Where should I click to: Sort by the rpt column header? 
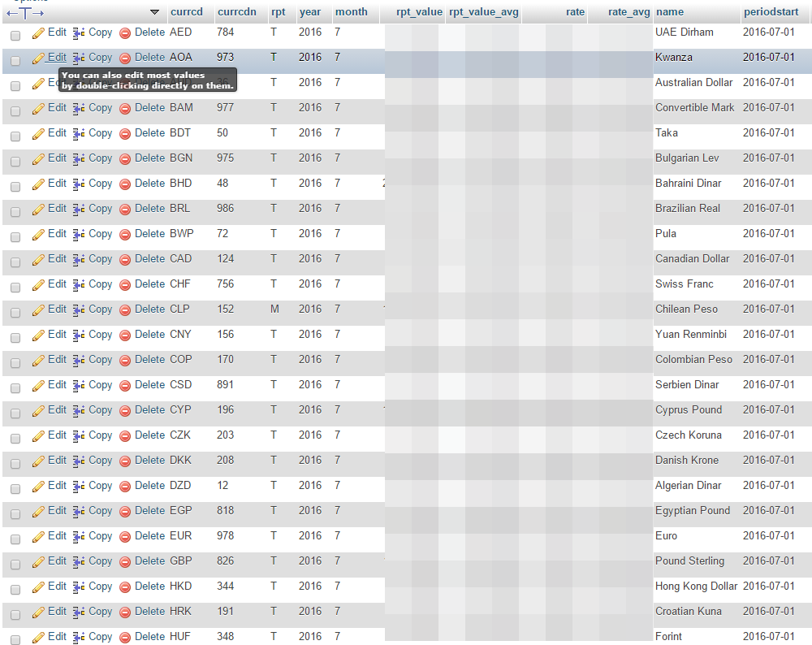pos(278,12)
